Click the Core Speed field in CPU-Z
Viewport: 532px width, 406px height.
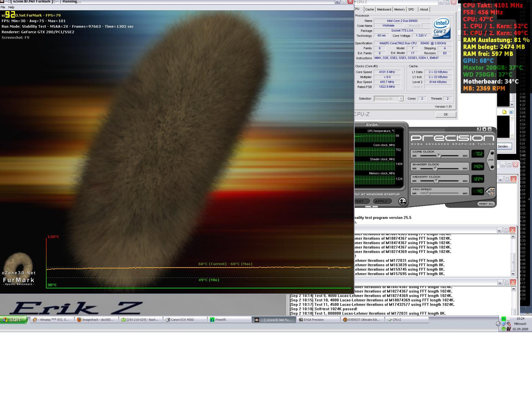point(387,72)
